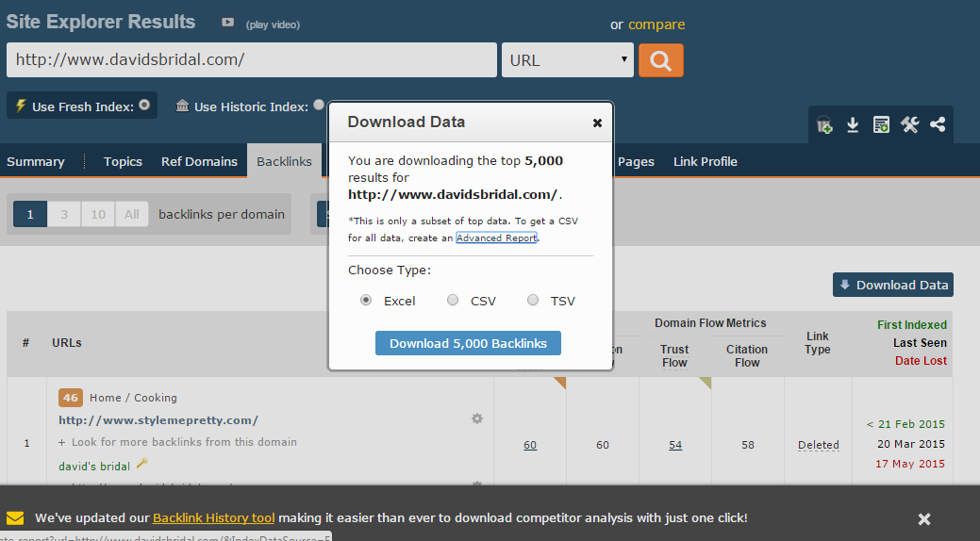Click the compare link

[656, 25]
